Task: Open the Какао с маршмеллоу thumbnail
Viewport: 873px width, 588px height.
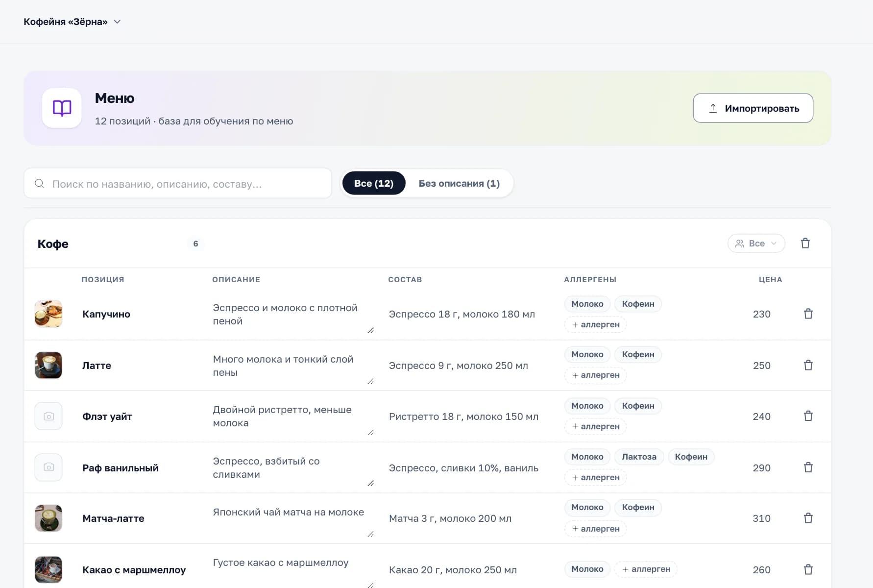Action: click(x=48, y=570)
